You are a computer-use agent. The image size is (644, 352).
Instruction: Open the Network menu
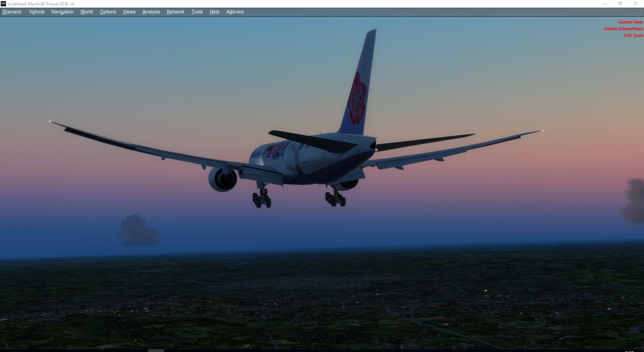point(175,12)
